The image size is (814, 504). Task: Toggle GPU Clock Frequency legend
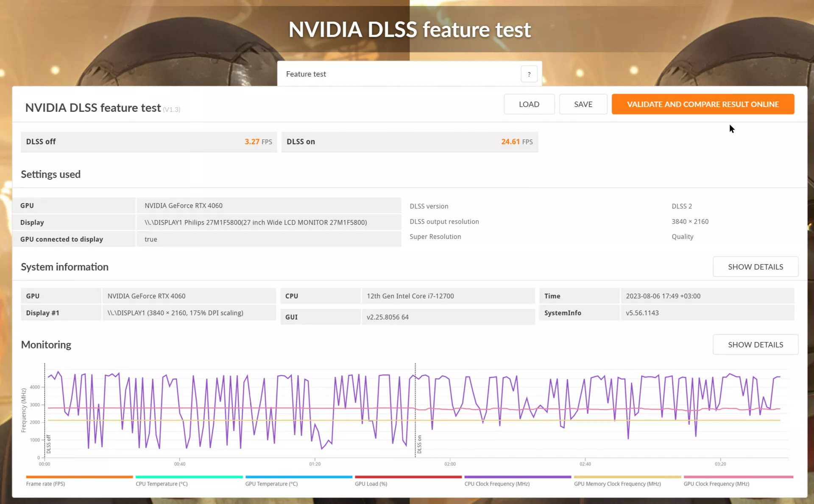click(x=716, y=484)
